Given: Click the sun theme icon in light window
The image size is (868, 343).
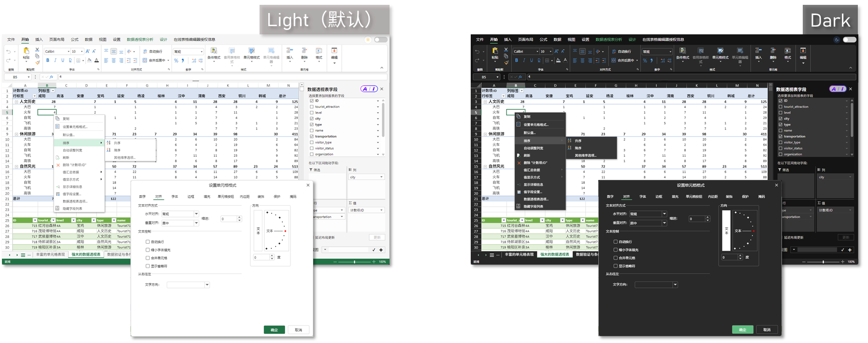Looking at the screenshot, I should (368, 40).
